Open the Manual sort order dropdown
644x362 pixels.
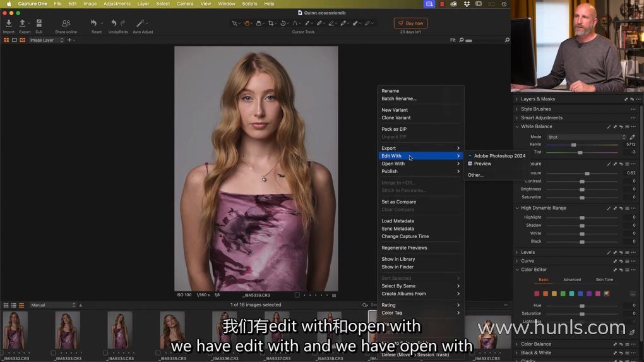tap(53, 305)
